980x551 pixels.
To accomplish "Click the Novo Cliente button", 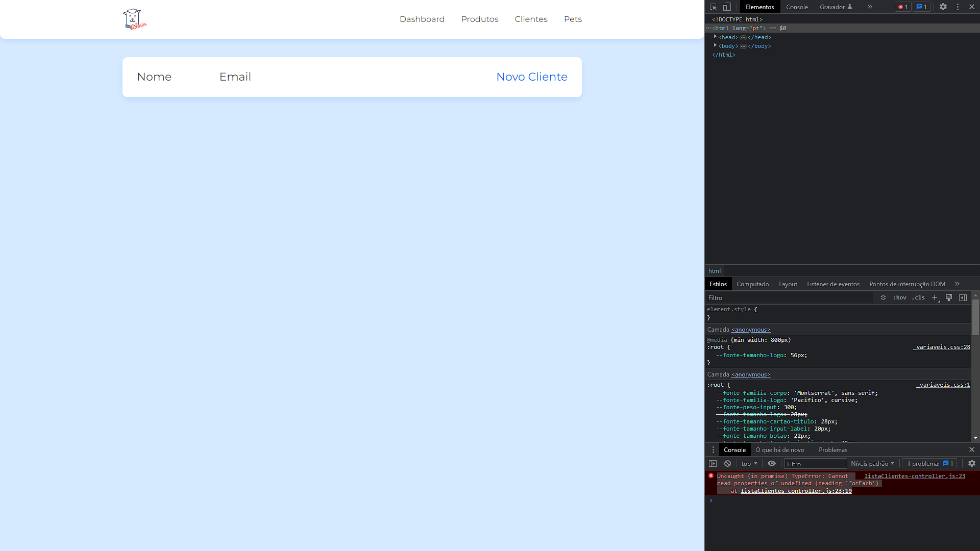I will pyautogui.click(x=532, y=77).
